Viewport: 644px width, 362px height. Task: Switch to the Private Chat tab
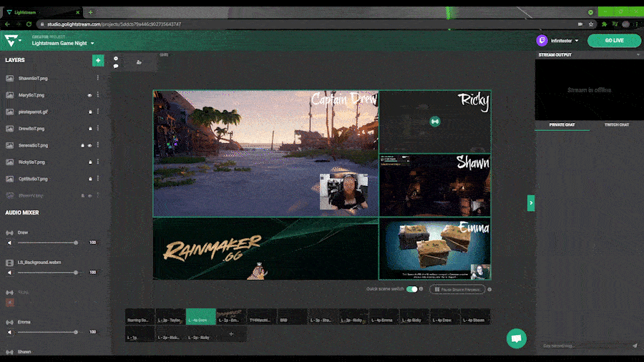tap(562, 124)
